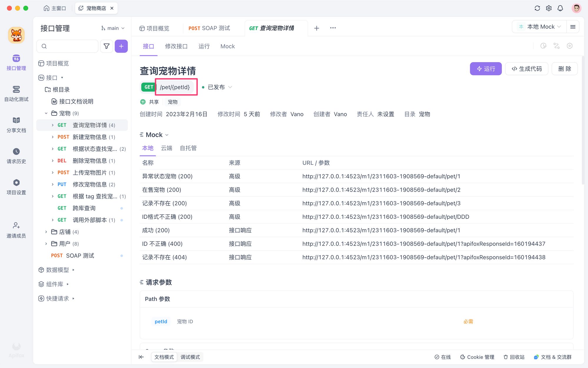The image size is (588, 368).
Task: Toggle the 本地 Mock switch
Action: point(538,28)
